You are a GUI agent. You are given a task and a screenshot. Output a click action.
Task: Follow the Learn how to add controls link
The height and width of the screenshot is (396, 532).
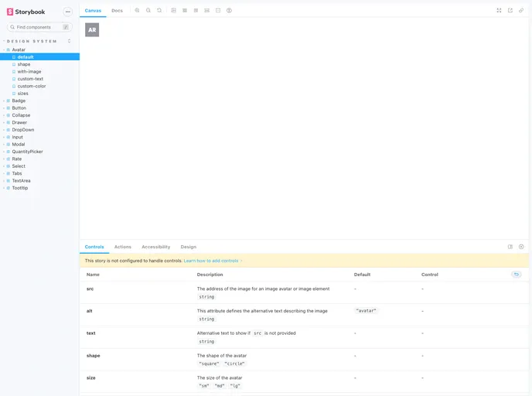coord(213,261)
